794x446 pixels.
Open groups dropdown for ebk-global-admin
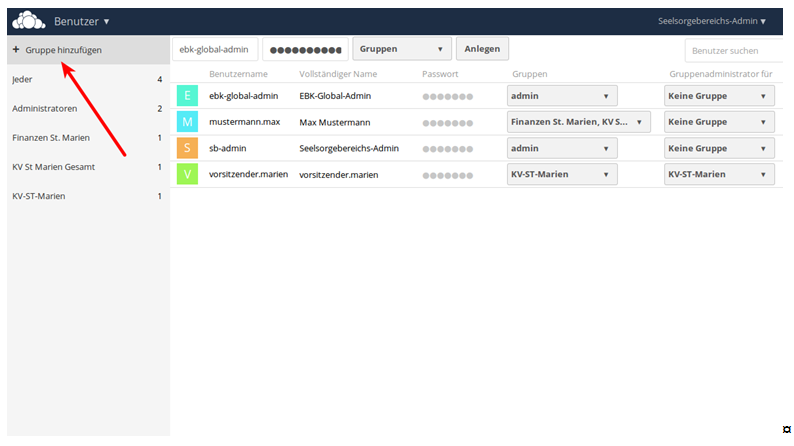pos(562,96)
